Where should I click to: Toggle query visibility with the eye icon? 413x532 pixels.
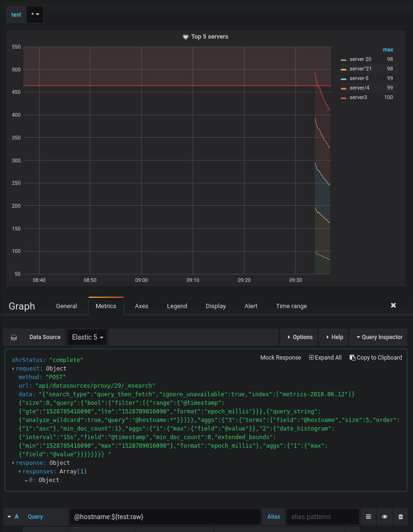pyautogui.click(x=384, y=516)
